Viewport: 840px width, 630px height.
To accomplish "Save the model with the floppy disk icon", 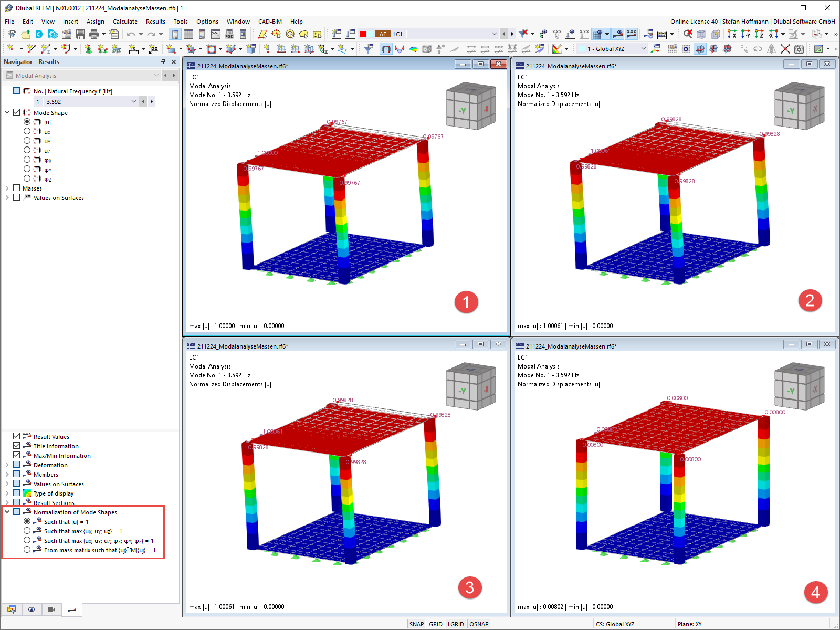I will pyautogui.click(x=80, y=34).
